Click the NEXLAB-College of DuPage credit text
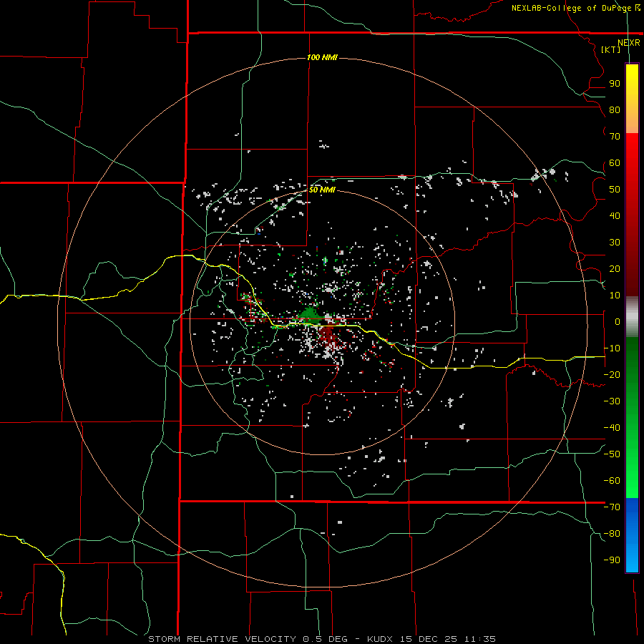Image resolution: width=644 pixels, height=644 pixels. click(576, 8)
